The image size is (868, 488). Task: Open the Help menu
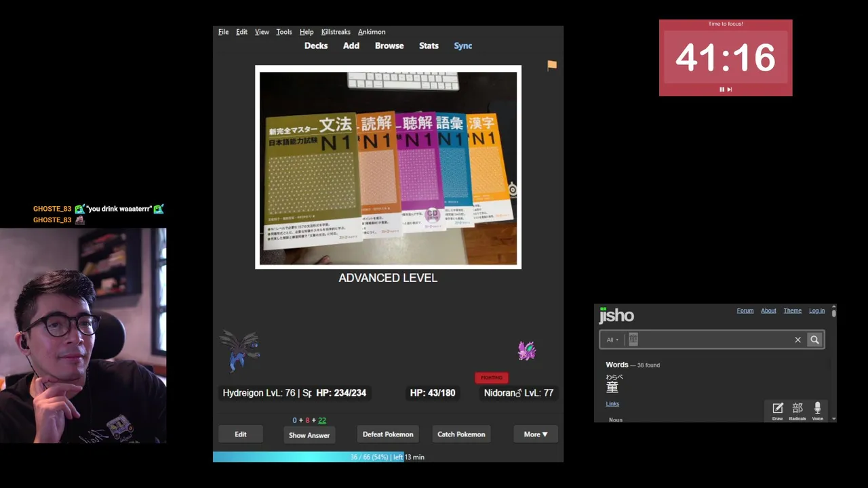tap(307, 32)
